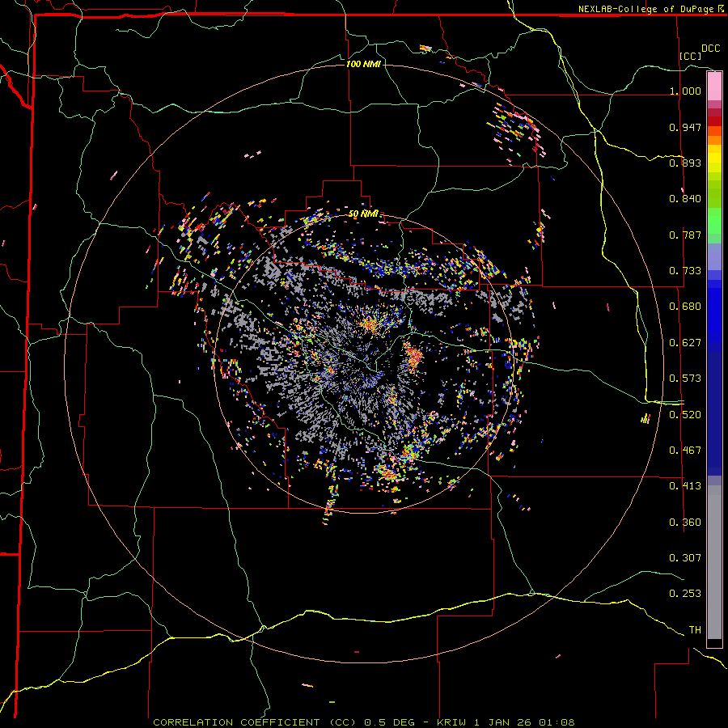Image resolution: width=728 pixels, height=728 pixels.
Task: Pick the pink band atop the color scale
Action: (714, 86)
